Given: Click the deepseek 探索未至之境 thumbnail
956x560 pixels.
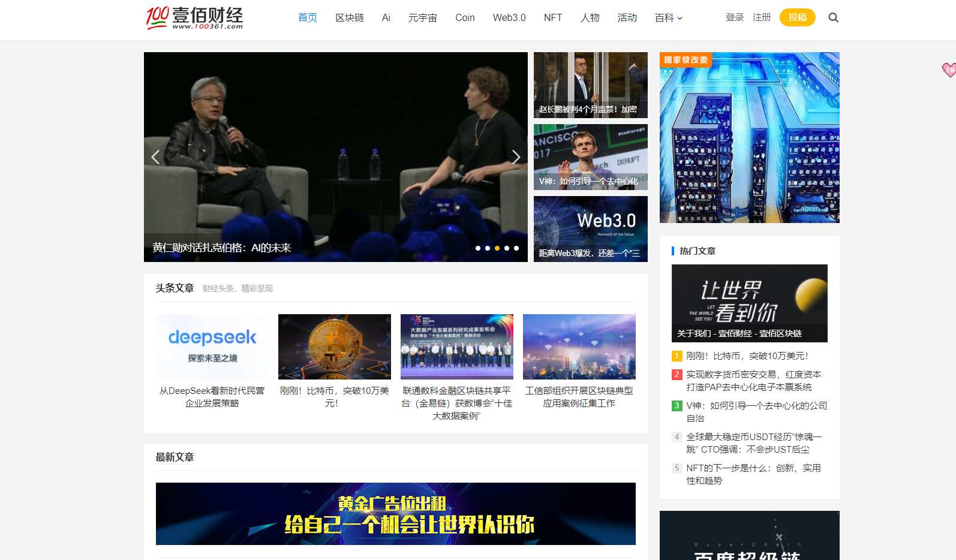Looking at the screenshot, I should (212, 347).
